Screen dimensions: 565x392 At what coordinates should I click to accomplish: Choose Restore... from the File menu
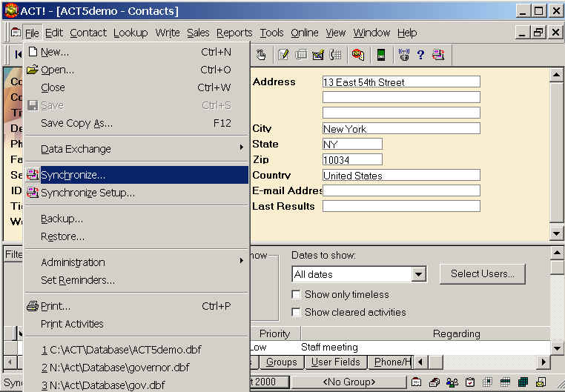(x=136, y=236)
